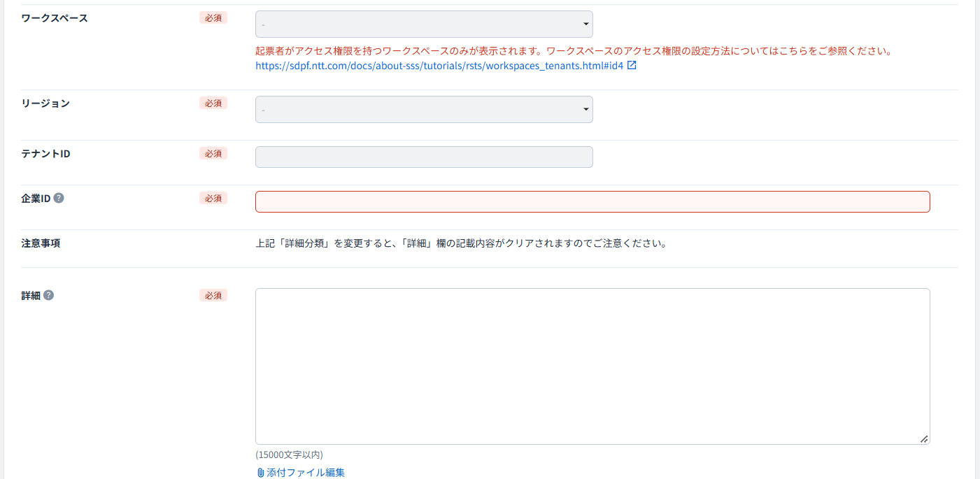Screen dimensions: 980x479
Task: Click the ワークスペース label
Action: 55,18
